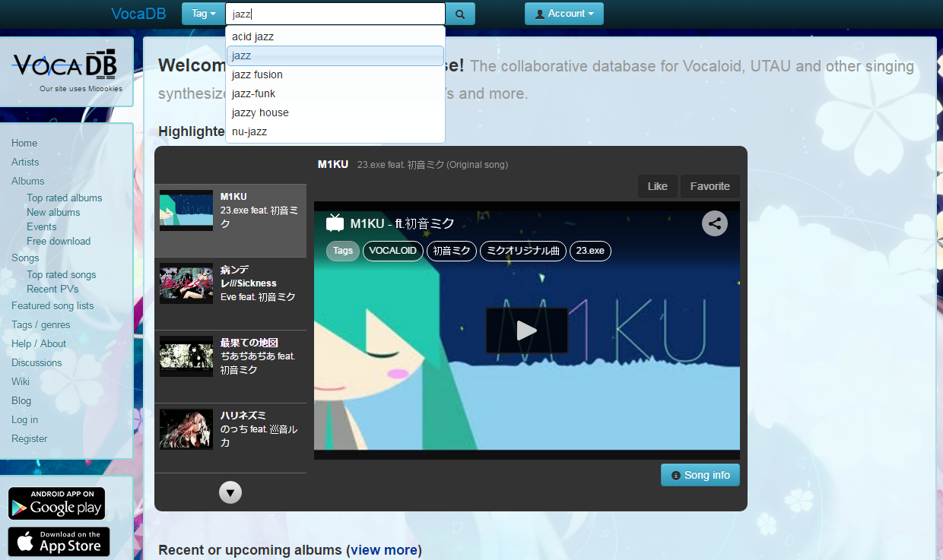Open Artists in sidebar
The image size is (943, 560).
tap(25, 162)
